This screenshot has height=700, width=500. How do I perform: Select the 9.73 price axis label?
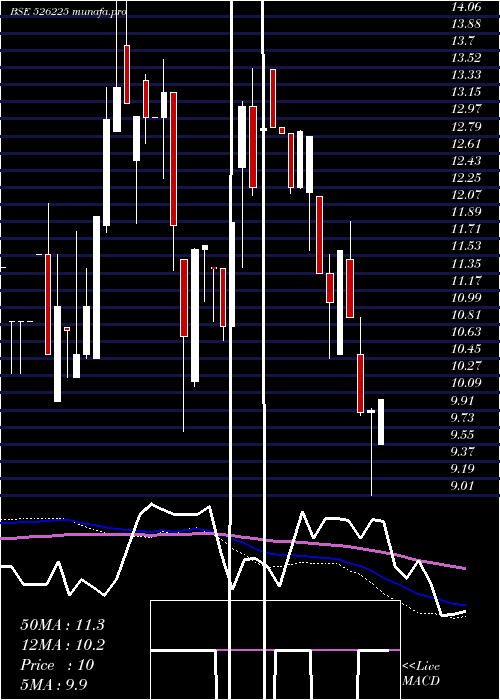[x=462, y=418]
